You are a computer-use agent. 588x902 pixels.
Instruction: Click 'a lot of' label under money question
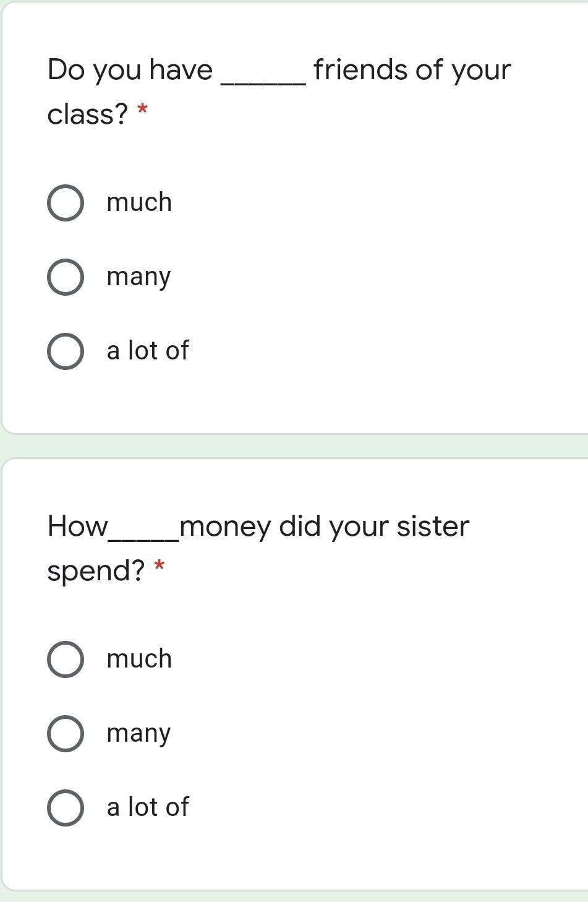(x=148, y=807)
